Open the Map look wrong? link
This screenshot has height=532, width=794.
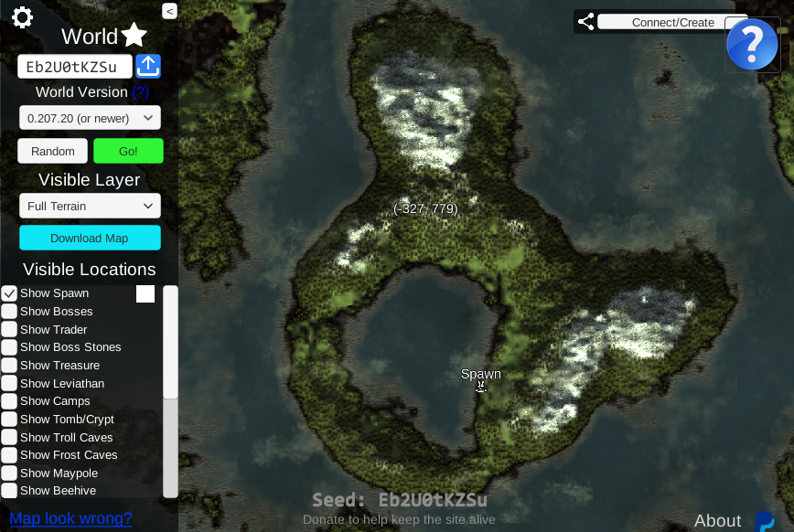tap(70, 518)
